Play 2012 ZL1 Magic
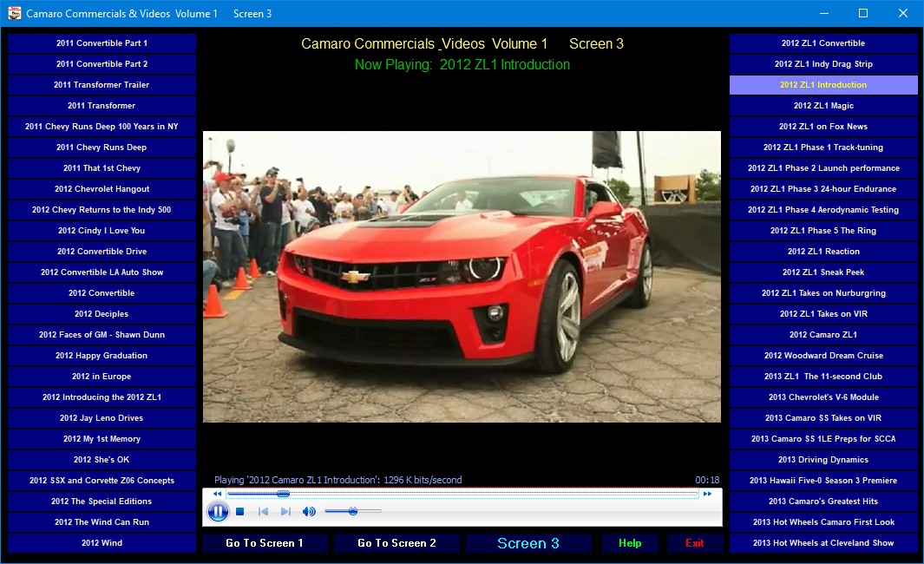Screen dimensions: 924x564 [823, 106]
